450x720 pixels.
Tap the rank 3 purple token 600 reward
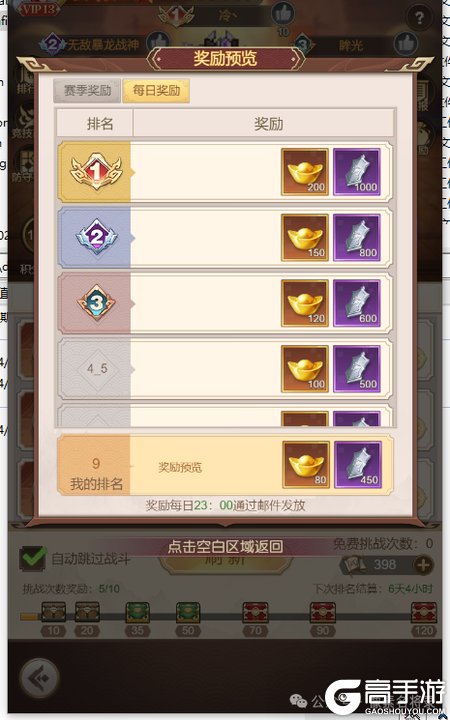tap(357, 303)
